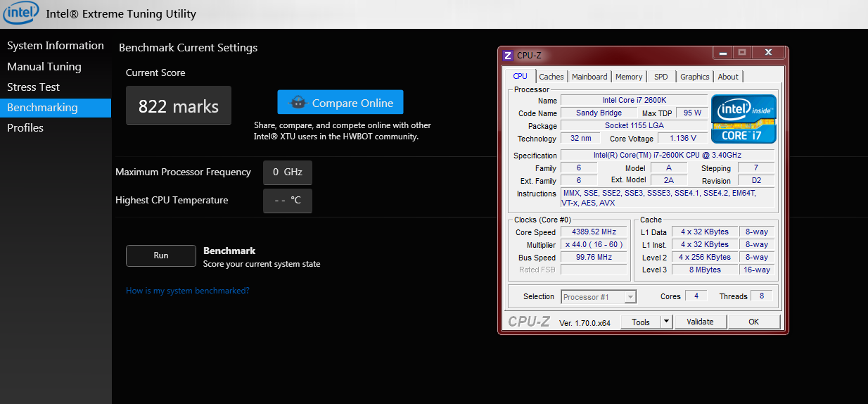
Task: Click the CPU-Z window title icon
Action: (508, 56)
